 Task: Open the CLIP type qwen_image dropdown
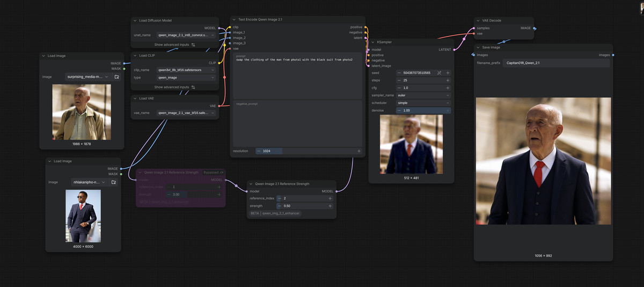pyautogui.click(x=186, y=77)
